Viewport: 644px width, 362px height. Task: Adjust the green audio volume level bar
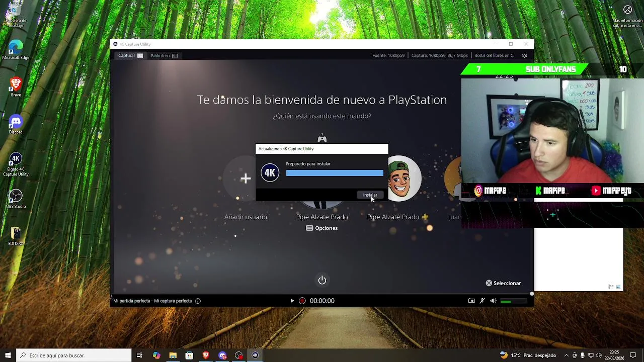pos(514,301)
